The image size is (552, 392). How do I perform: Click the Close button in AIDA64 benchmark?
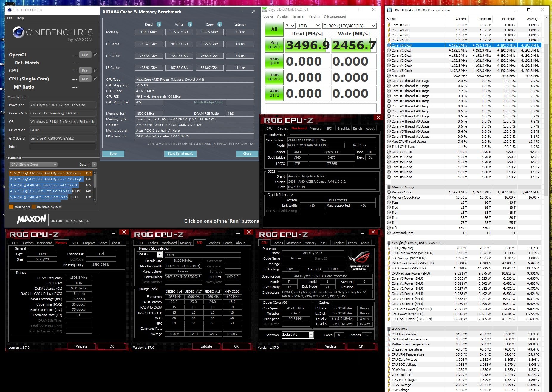[247, 154]
